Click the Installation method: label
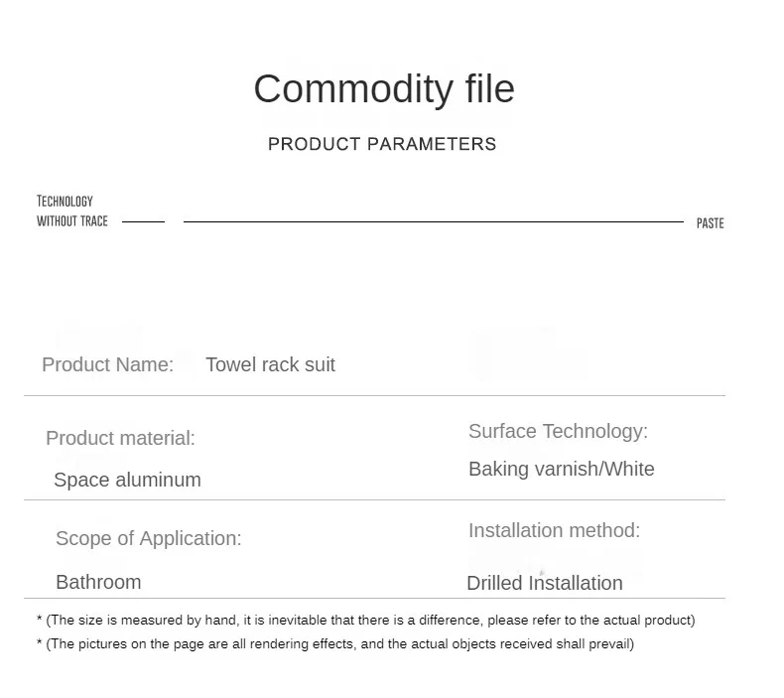Viewport: 784px width, 698px height. coord(554,530)
